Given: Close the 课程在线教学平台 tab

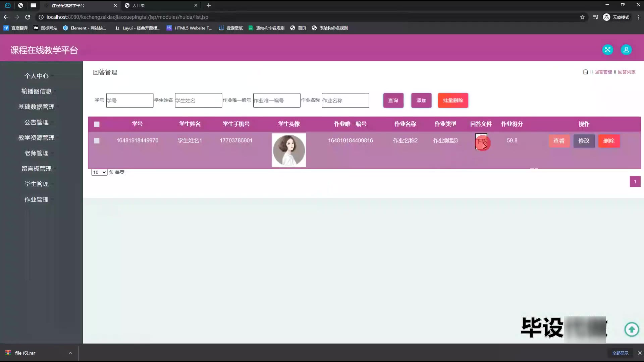Looking at the screenshot, I should coord(115,5).
